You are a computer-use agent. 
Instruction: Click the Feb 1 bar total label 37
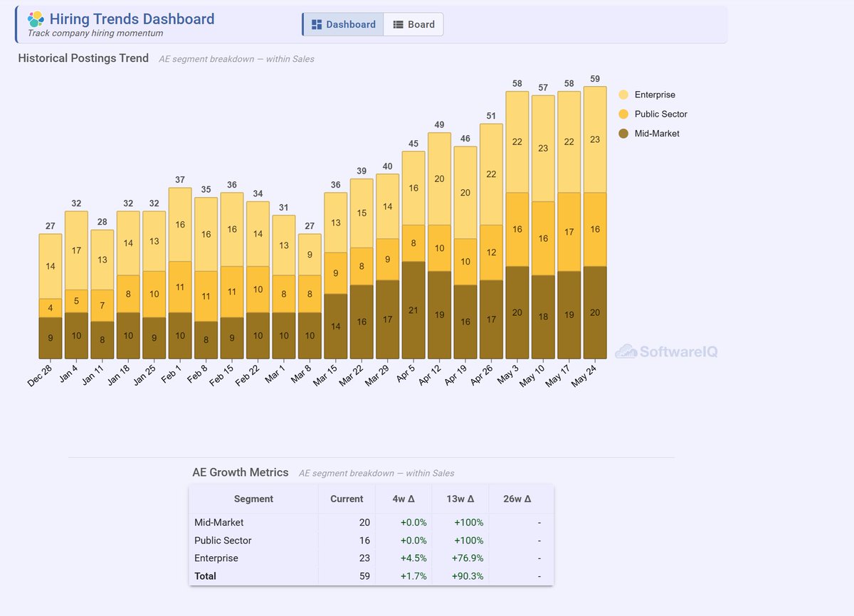180,180
